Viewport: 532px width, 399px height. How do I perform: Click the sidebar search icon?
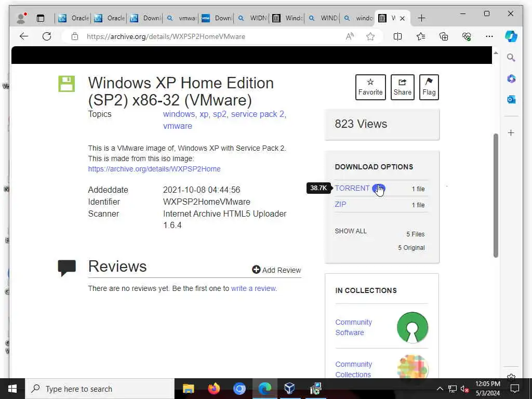(511, 58)
